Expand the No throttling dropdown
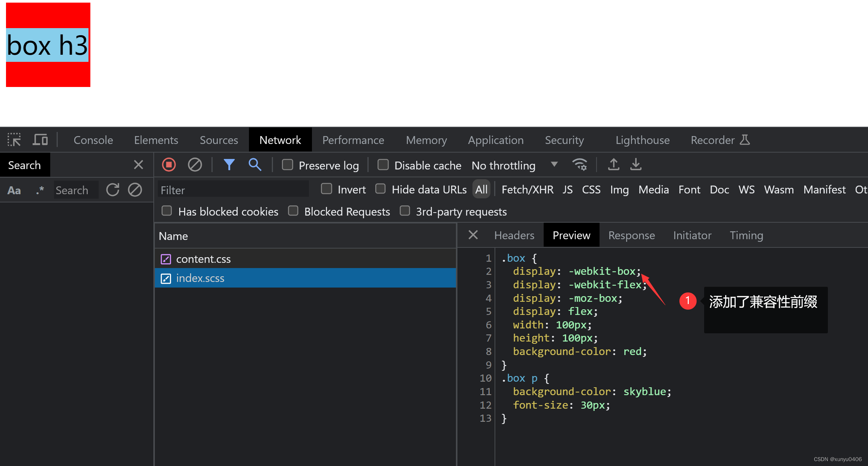This screenshot has width=868, height=466. click(514, 165)
